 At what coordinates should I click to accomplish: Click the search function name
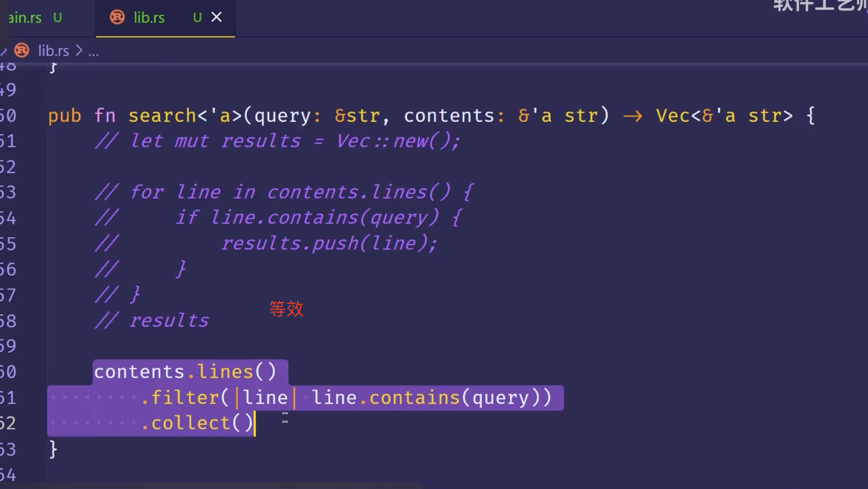[x=162, y=116]
